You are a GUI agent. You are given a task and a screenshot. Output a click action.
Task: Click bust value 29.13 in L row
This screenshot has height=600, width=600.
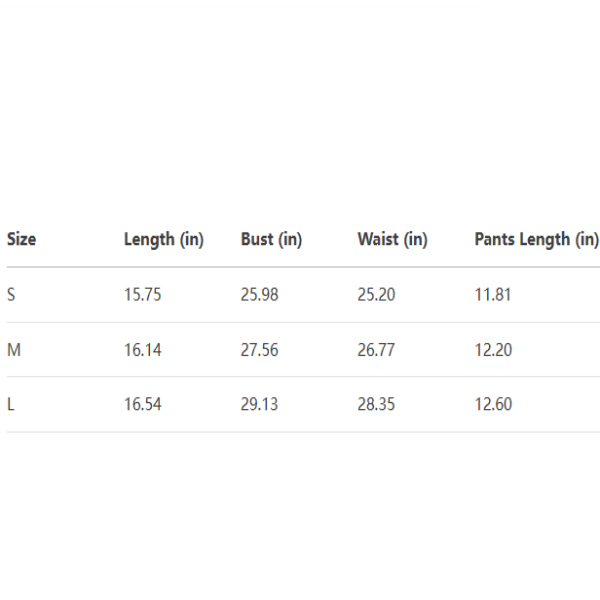[x=260, y=405]
